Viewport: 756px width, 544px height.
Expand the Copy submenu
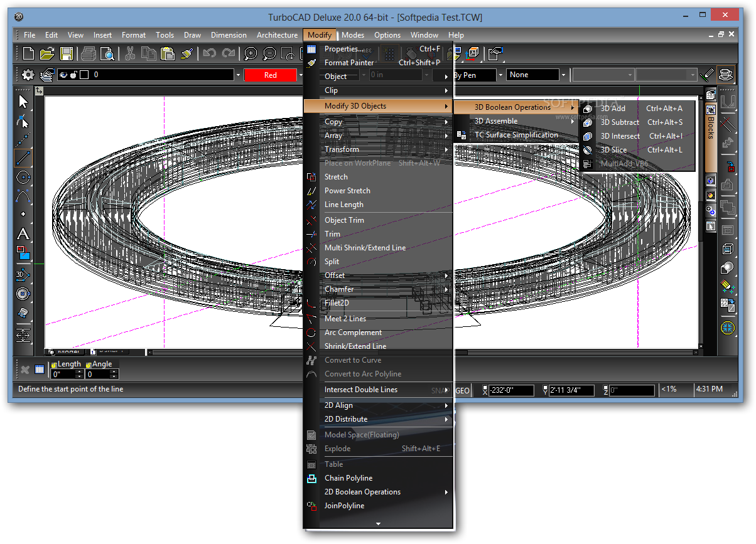click(446, 122)
